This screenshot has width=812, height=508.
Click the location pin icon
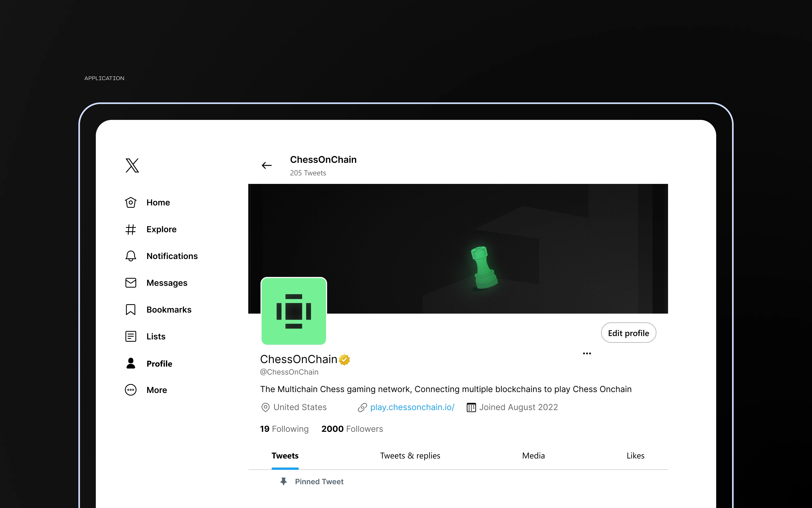point(265,408)
